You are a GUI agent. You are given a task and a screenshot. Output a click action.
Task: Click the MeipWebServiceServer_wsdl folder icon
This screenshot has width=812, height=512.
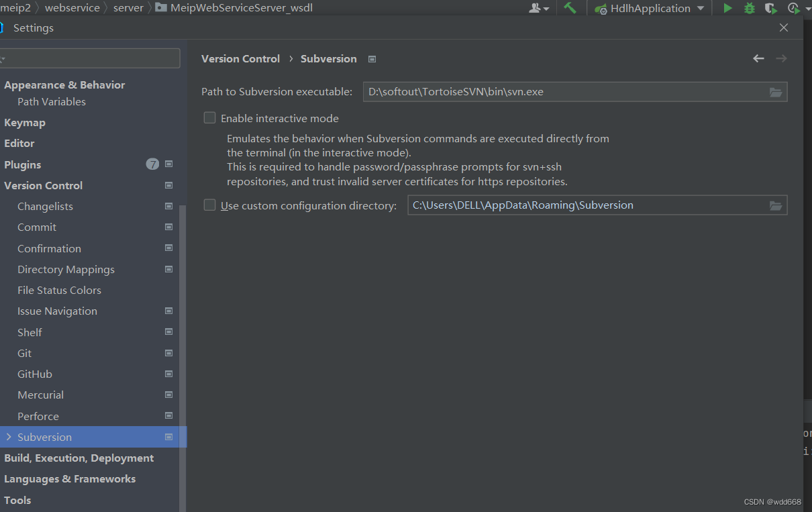[x=161, y=8]
